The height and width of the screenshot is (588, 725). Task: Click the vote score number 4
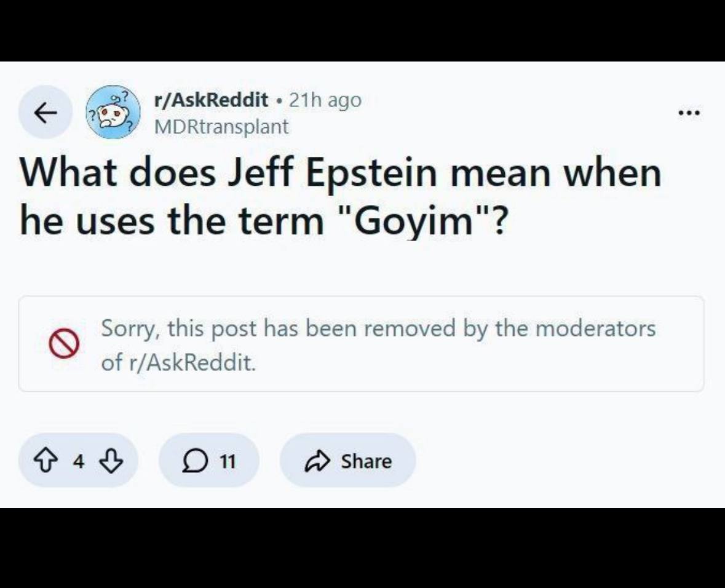click(79, 461)
